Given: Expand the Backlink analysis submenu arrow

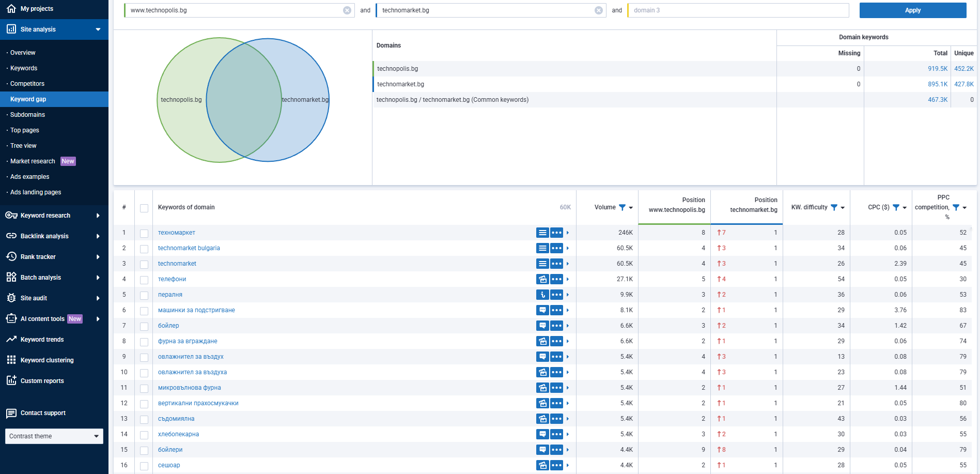Looking at the screenshot, I should [98, 236].
